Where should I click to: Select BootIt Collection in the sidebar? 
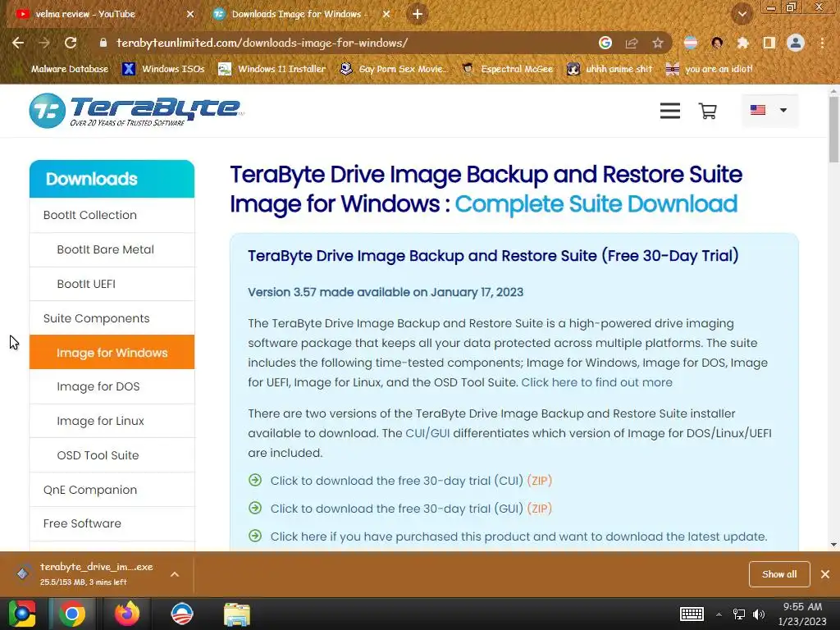click(112, 216)
